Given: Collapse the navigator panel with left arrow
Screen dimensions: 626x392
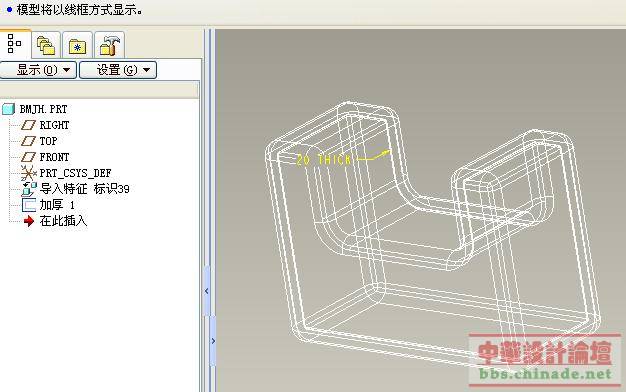Looking at the screenshot, I should [x=206, y=291].
